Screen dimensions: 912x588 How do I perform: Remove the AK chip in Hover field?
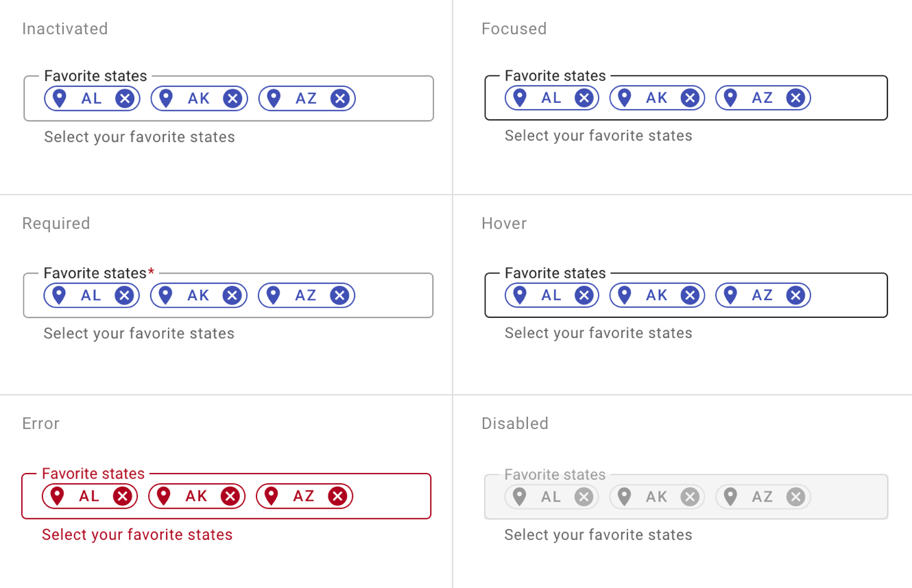click(690, 295)
